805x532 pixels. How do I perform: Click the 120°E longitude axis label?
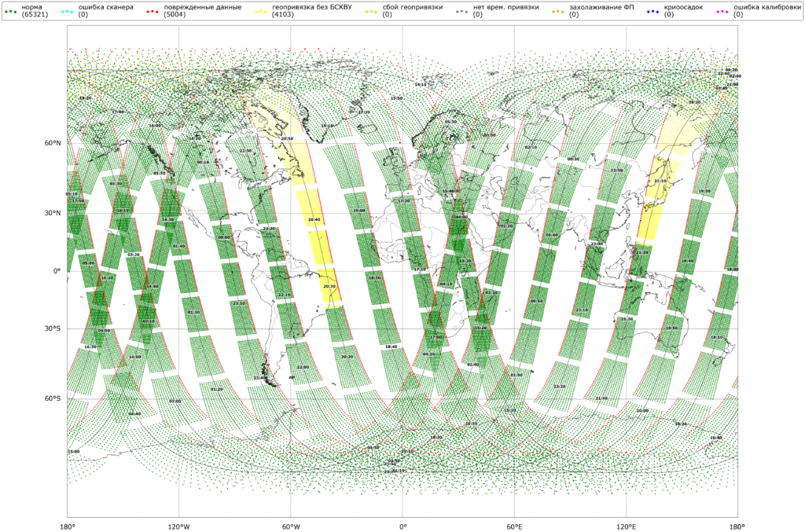tap(627, 525)
